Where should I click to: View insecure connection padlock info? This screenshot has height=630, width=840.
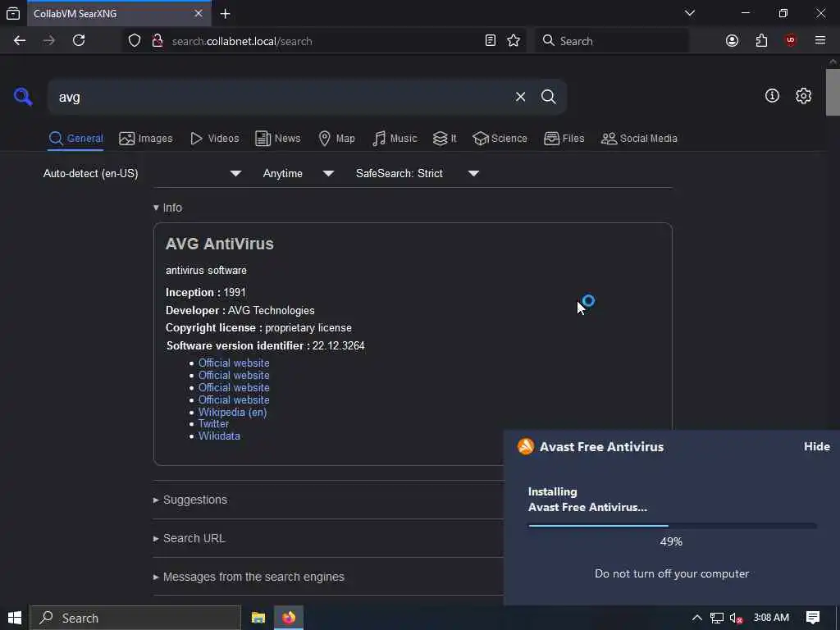coord(157,41)
